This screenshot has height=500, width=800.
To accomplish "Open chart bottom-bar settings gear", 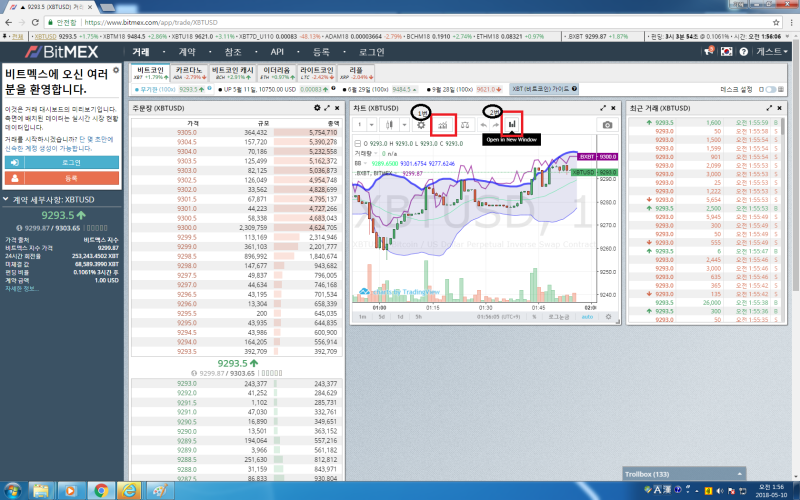I will tap(608, 317).
